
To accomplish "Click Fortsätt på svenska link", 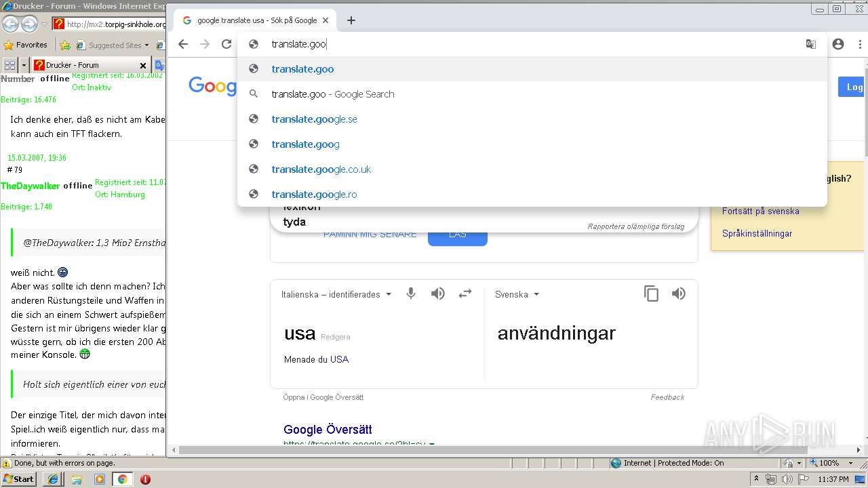I will 760,211.
